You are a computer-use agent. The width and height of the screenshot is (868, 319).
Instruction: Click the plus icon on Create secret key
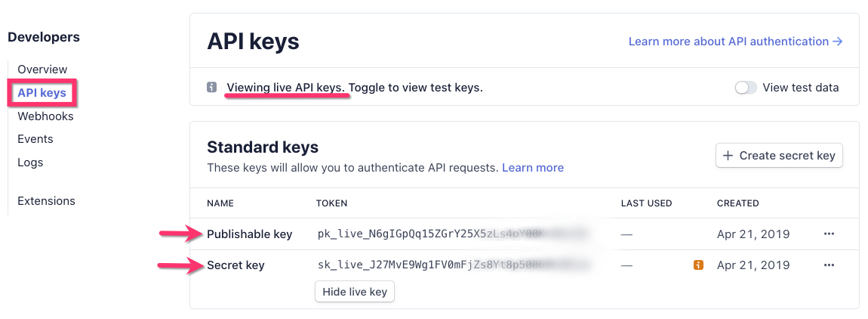[x=728, y=156]
